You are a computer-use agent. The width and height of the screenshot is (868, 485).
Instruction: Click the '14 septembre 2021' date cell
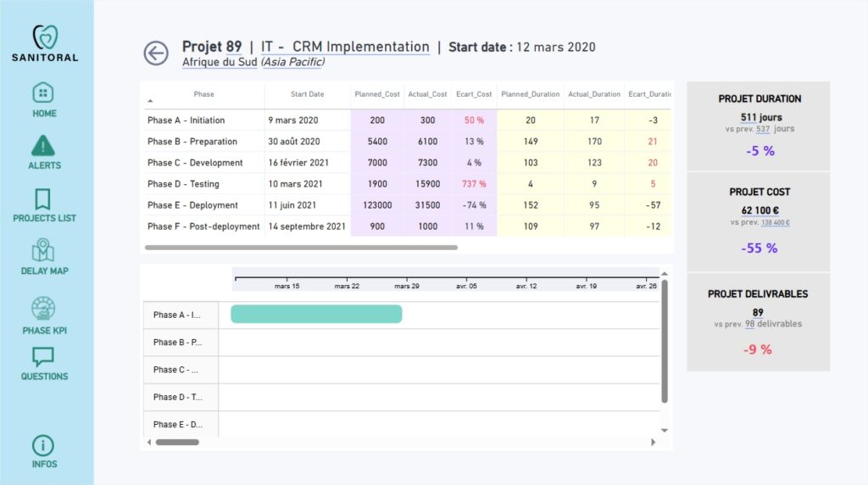pos(307,226)
